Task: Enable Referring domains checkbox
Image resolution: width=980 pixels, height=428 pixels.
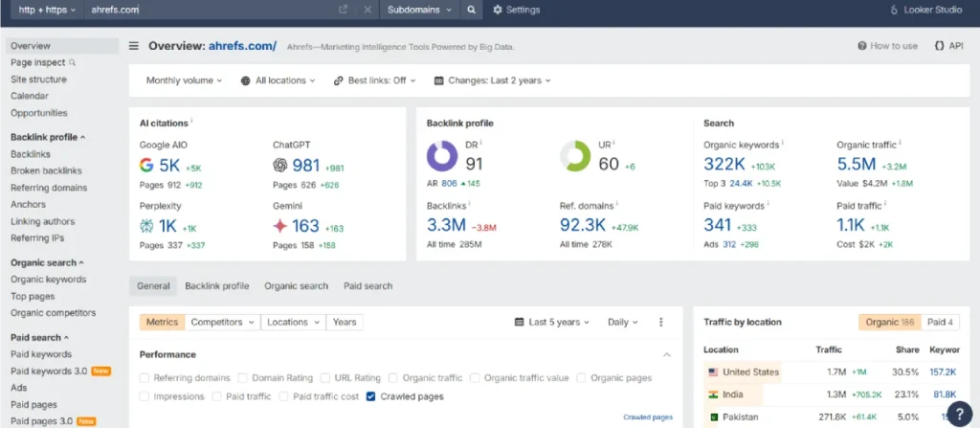Action: (x=145, y=378)
